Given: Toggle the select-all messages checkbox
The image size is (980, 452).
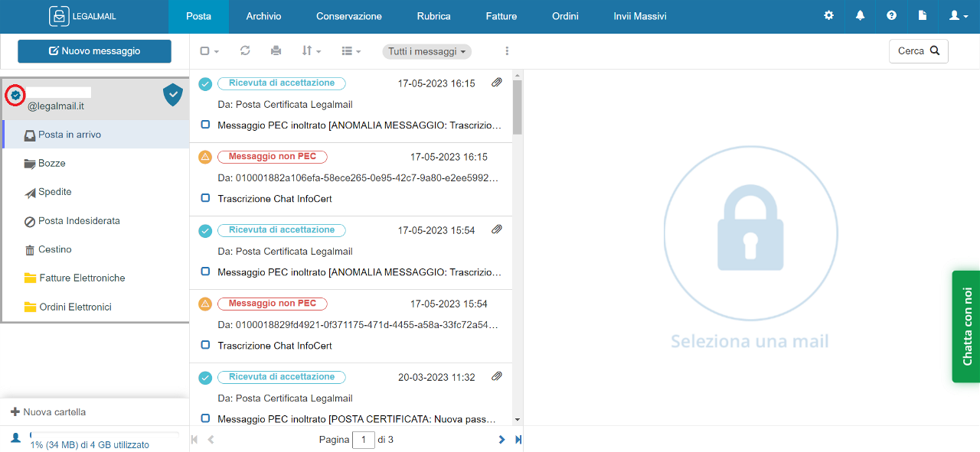Looking at the screenshot, I should point(205,51).
